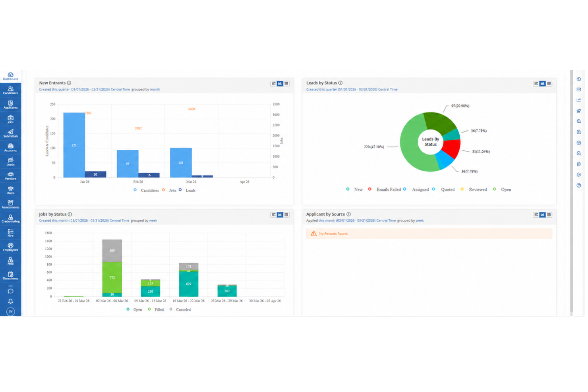Open the Dashboard sidebar item

(10, 76)
